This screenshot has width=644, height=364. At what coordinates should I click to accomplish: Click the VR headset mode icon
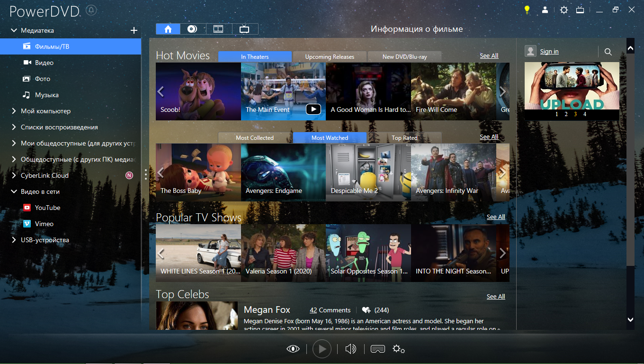click(x=377, y=349)
